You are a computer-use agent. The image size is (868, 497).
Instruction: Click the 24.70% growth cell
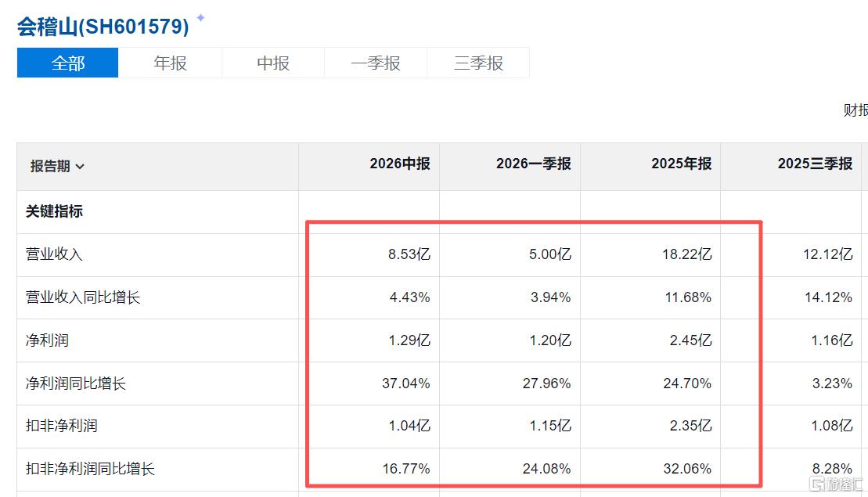pos(687,383)
